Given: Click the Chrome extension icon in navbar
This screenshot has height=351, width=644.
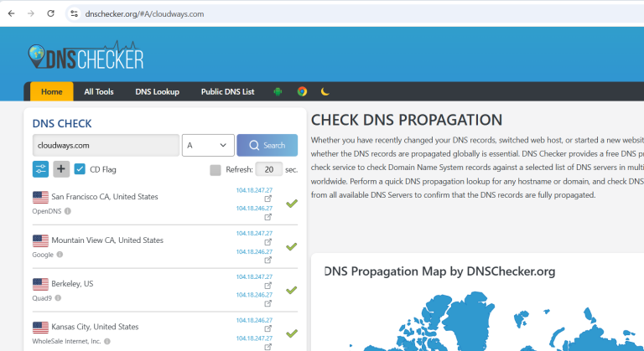Looking at the screenshot, I should [302, 91].
